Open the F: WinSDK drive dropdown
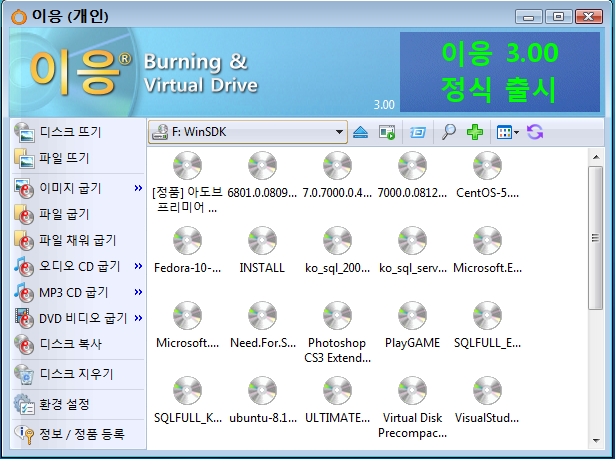615x459 pixels. pos(248,132)
